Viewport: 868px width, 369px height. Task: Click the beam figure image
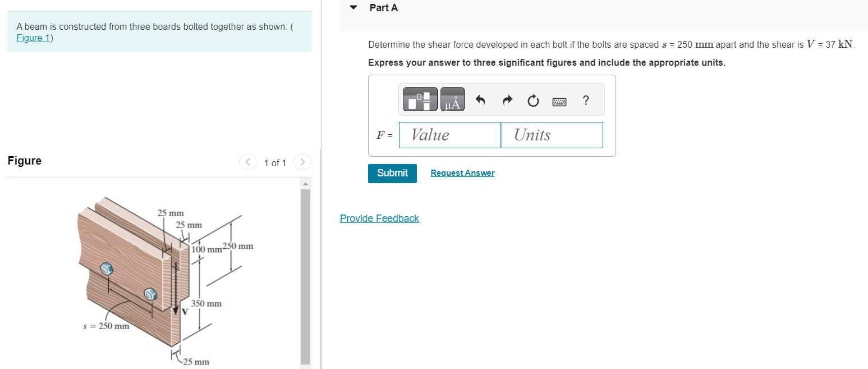(x=166, y=281)
